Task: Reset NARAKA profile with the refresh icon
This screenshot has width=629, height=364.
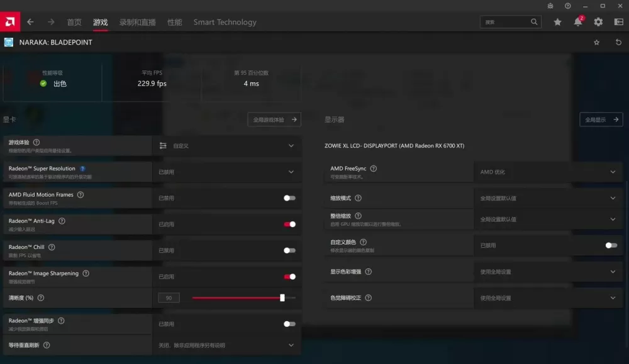Action: [x=618, y=42]
